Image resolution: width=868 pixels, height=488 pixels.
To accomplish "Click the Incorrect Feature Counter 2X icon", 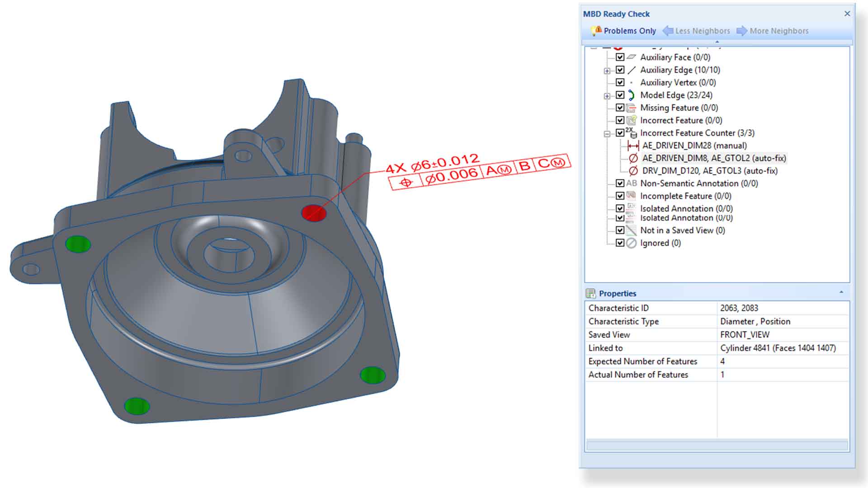I will [x=632, y=133].
